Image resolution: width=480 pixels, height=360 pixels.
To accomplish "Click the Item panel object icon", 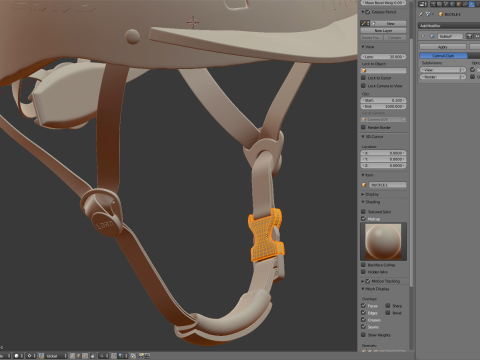I will coord(364,185).
